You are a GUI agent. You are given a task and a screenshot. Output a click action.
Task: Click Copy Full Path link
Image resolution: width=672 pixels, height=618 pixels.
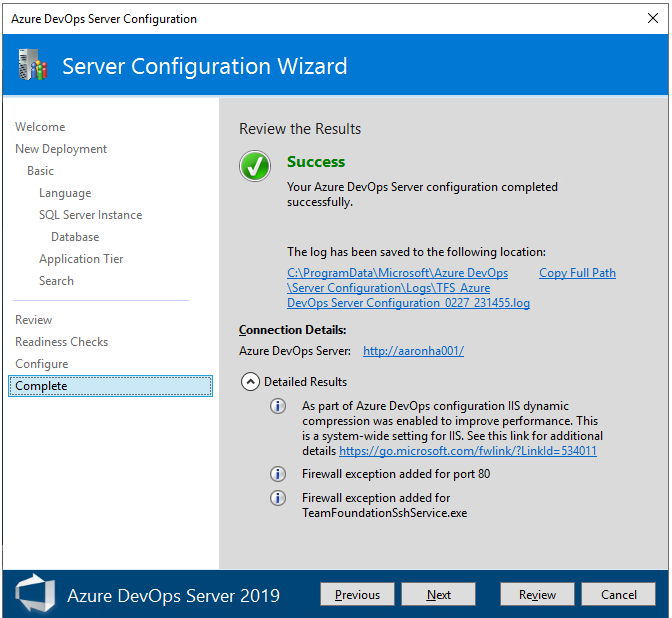click(577, 273)
